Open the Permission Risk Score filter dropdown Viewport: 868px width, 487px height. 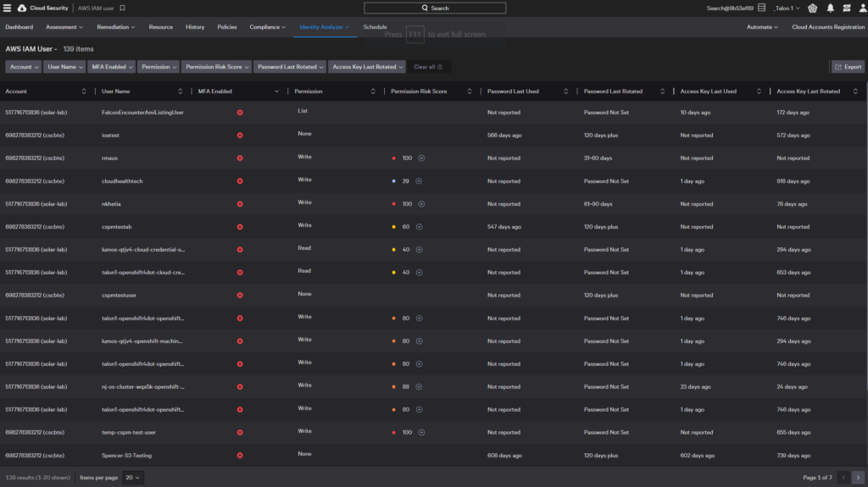tap(216, 67)
